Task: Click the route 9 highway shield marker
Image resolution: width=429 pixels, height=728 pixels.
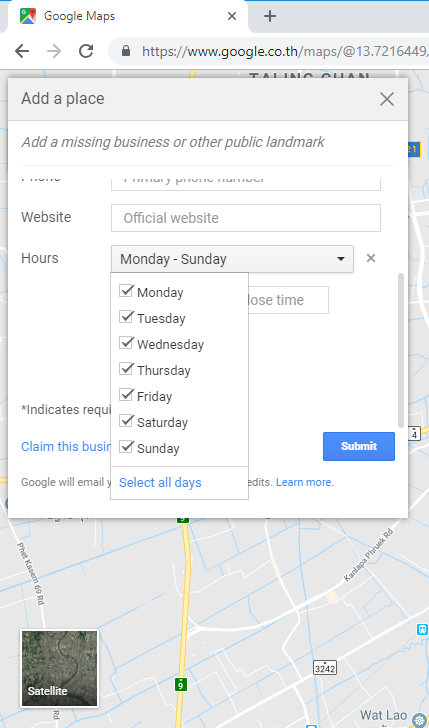Action: [182, 684]
